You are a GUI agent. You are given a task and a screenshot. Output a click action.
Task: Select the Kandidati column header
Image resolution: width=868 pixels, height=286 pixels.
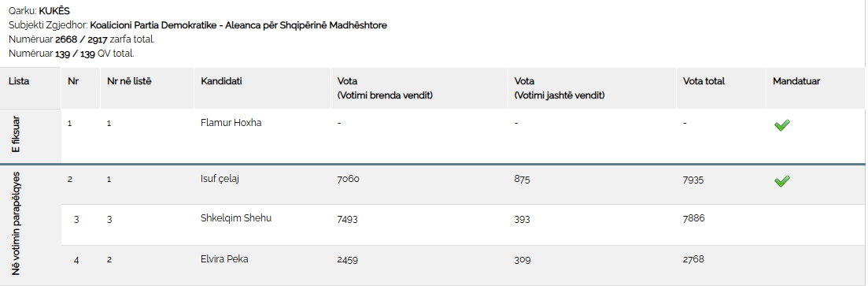[221, 81]
